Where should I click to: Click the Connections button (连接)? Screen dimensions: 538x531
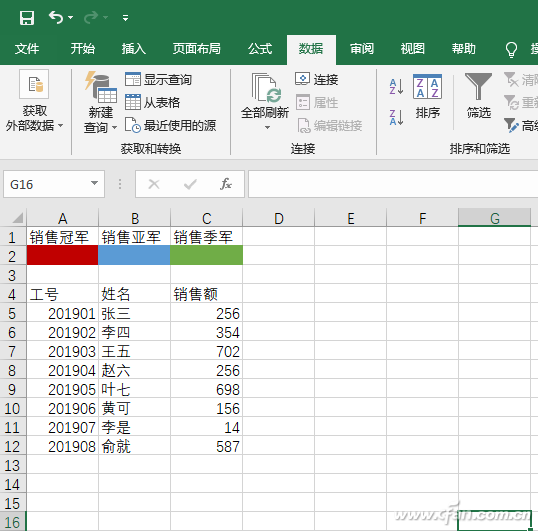[316, 79]
